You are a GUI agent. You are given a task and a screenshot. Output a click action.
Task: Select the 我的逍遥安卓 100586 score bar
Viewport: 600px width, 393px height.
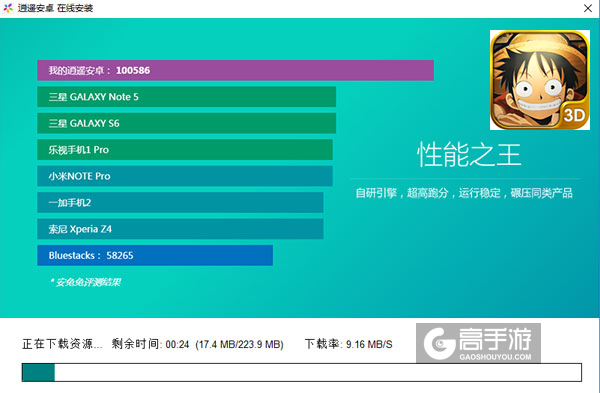coord(235,70)
